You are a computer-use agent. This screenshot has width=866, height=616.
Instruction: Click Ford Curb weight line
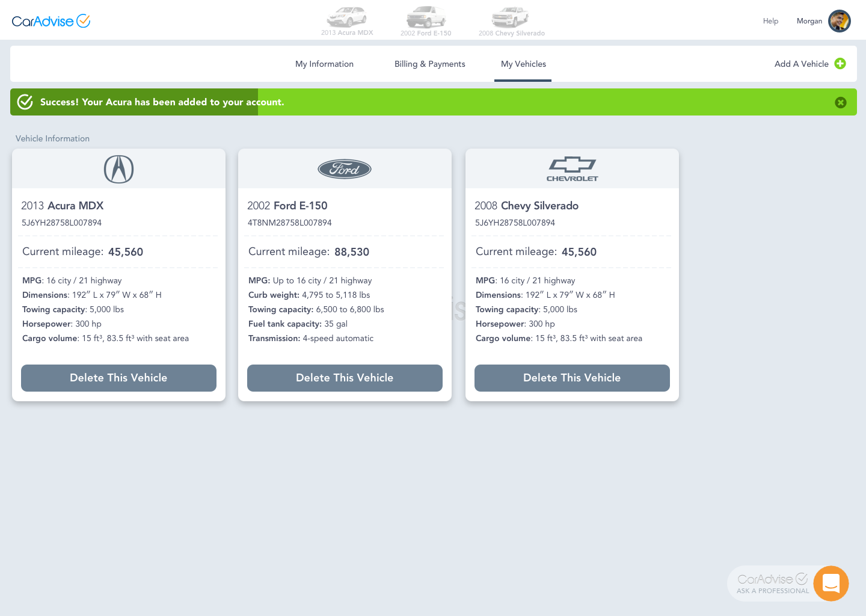309,295
